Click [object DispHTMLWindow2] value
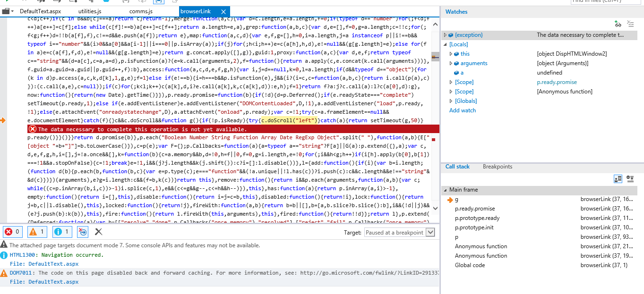This screenshot has height=294, width=644. [572, 54]
